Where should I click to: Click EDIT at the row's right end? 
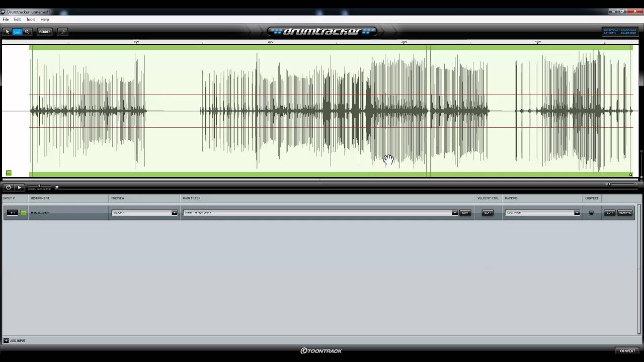click(x=610, y=213)
